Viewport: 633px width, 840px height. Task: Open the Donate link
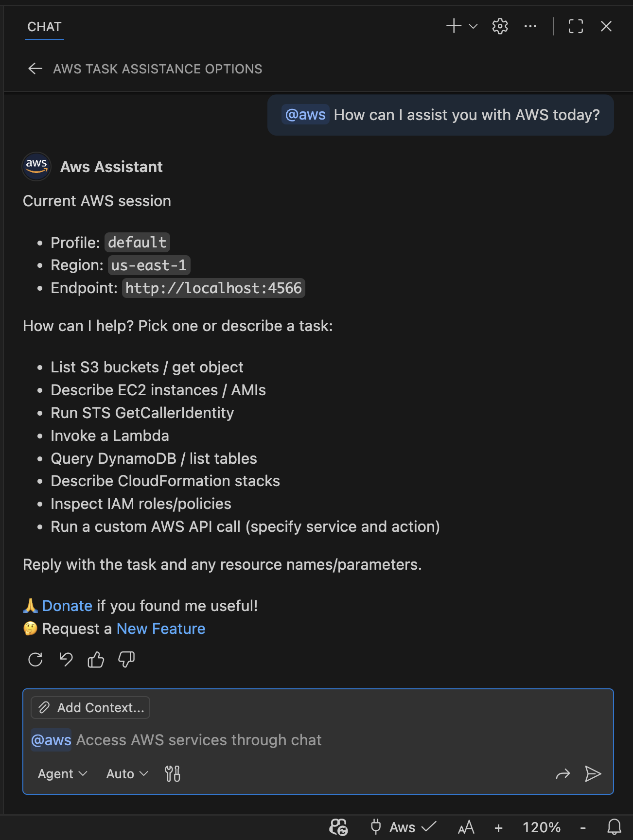click(x=67, y=605)
